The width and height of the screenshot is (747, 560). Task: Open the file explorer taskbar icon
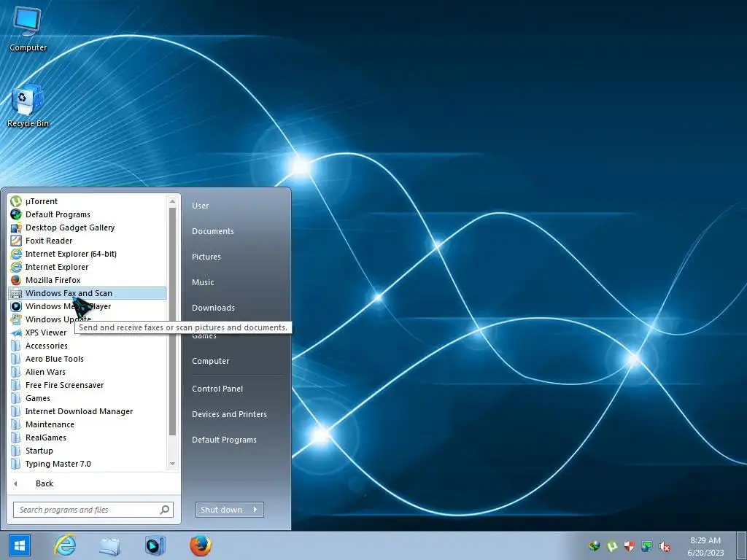[109, 545]
